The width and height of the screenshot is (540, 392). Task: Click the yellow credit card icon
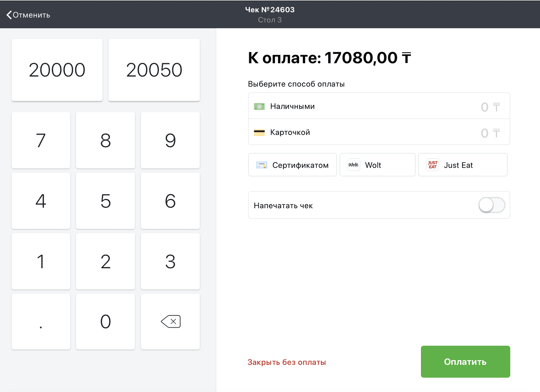click(259, 132)
